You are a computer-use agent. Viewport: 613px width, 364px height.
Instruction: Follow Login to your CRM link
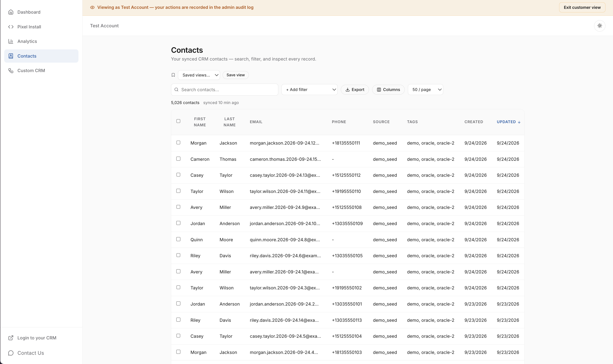point(41,338)
